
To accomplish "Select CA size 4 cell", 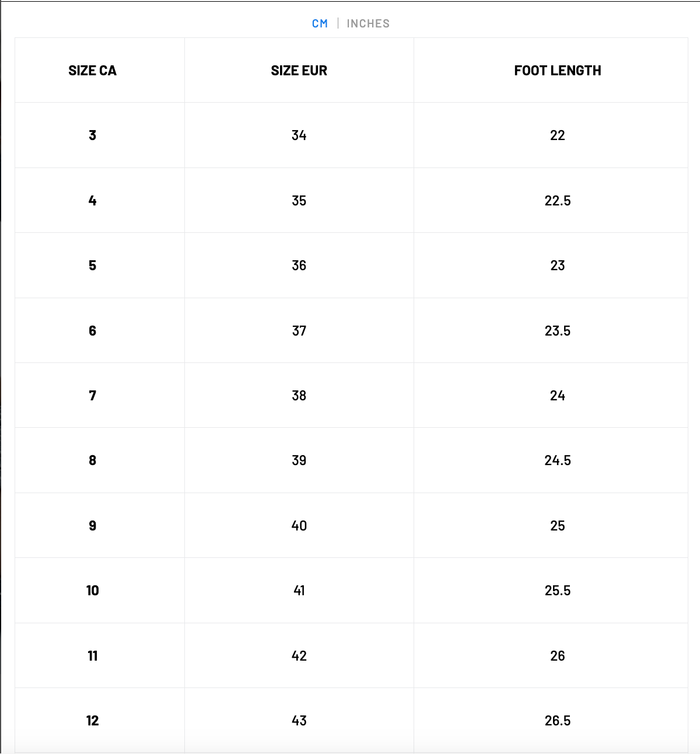I will click(92, 201).
